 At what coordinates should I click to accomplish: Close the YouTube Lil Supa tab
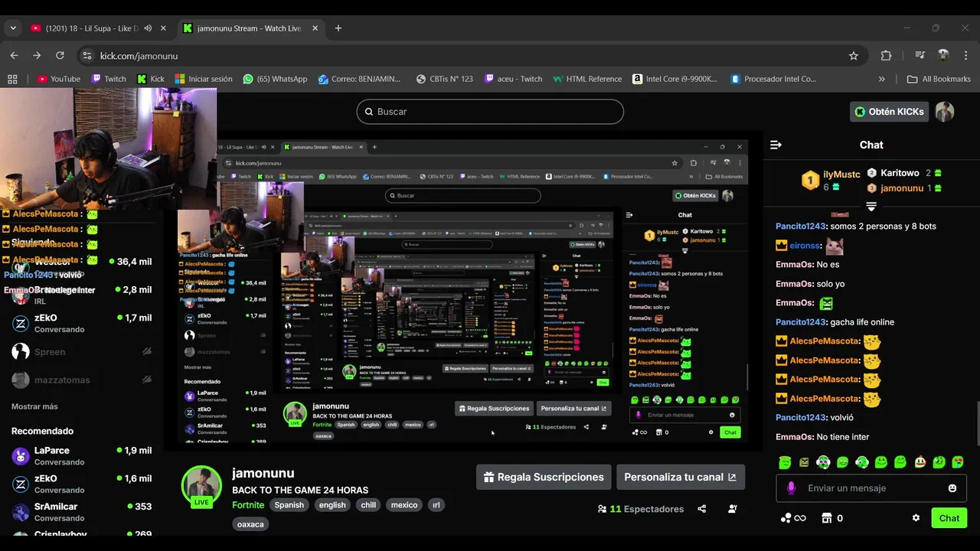pos(163,28)
